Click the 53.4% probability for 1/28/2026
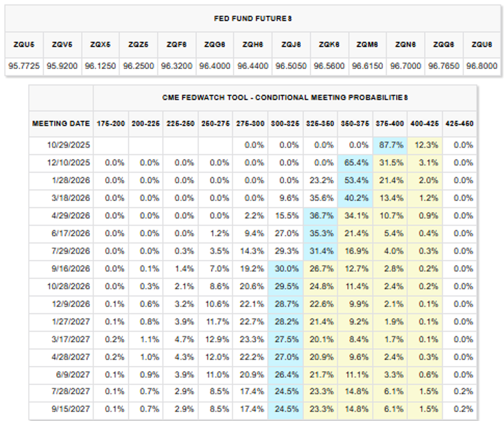This screenshot has height=421, width=504. pos(357,180)
